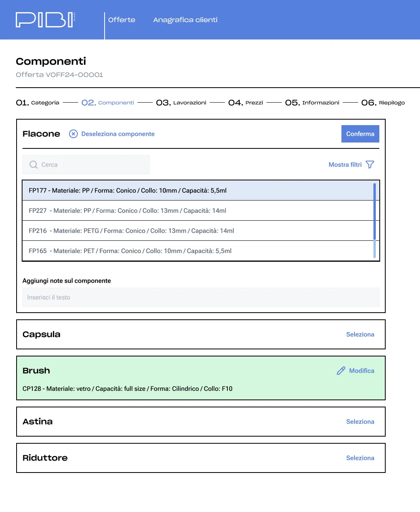Click the pencil icon in Brush card
Image resolution: width=420 pixels, height=512 pixels.
341,371
